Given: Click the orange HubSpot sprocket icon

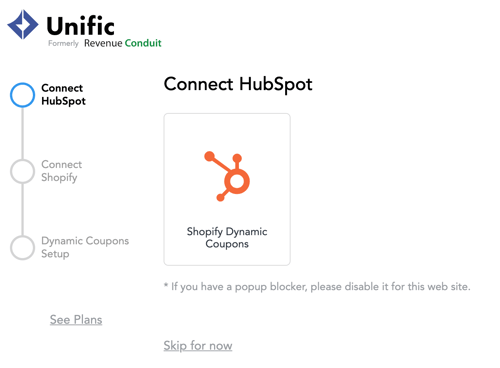Looking at the screenshot, I should (227, 176).
